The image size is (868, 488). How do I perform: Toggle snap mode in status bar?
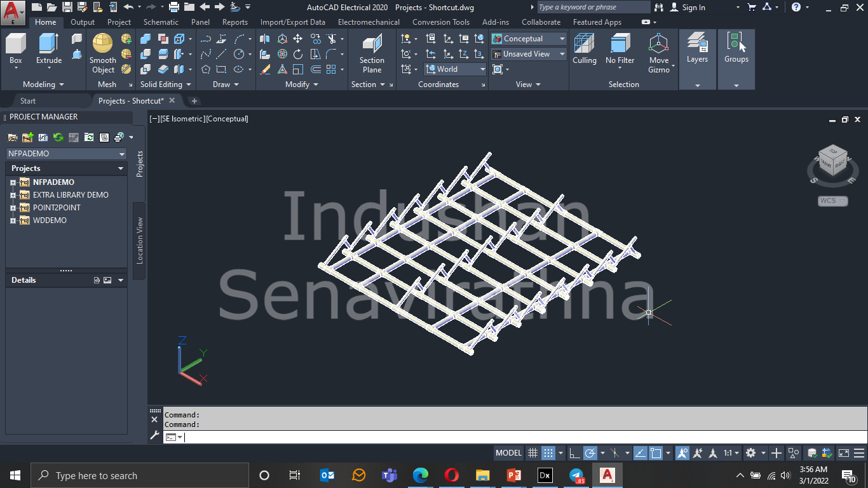click(548, 453)
